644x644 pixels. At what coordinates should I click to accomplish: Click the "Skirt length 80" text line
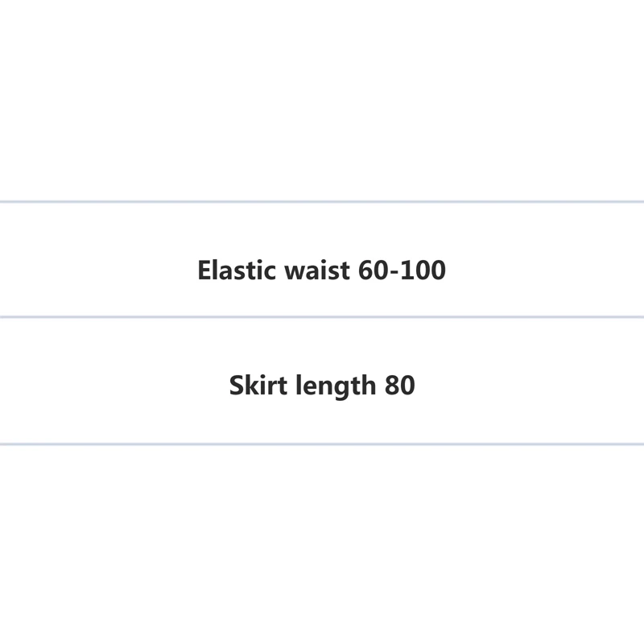[x=322, y=386]
